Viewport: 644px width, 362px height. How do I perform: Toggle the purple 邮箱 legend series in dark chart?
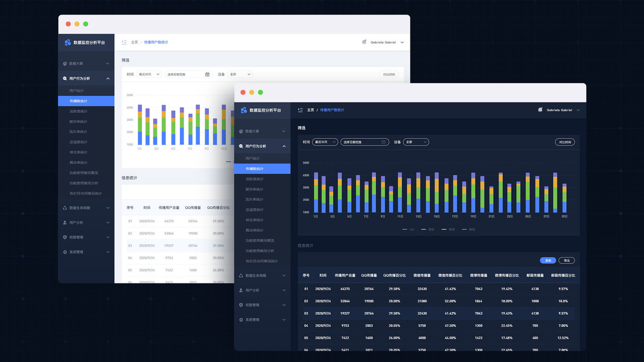pyautogui.click(x=468, y=229)
